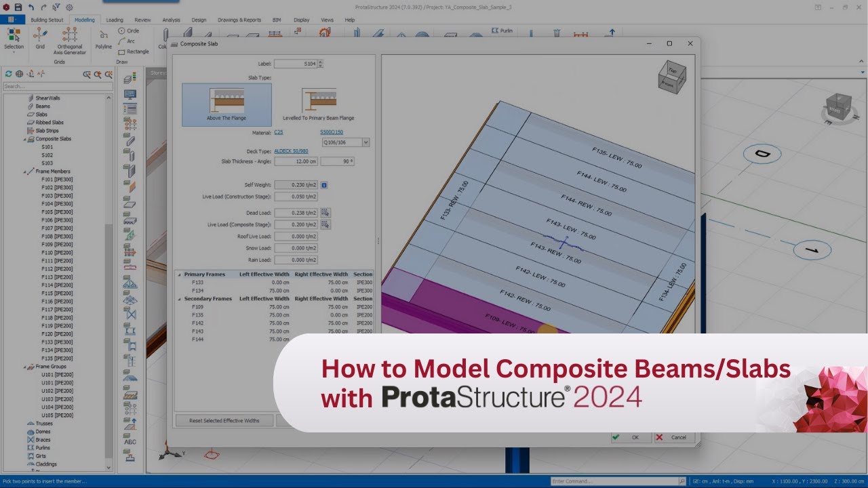The height and width of the screenshot is (488, 868).
Task: Collapse Composite Slabs tree node
Action: (23, 139)
